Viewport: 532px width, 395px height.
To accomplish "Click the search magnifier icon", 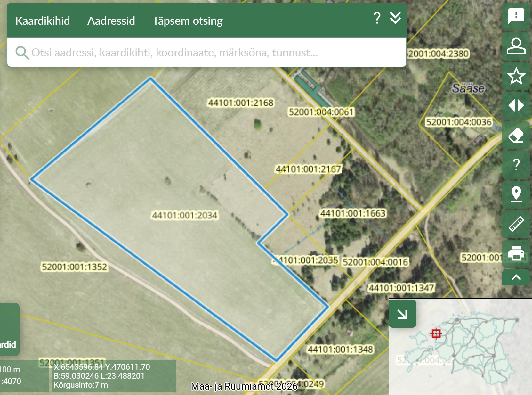I will click(22, 53).
